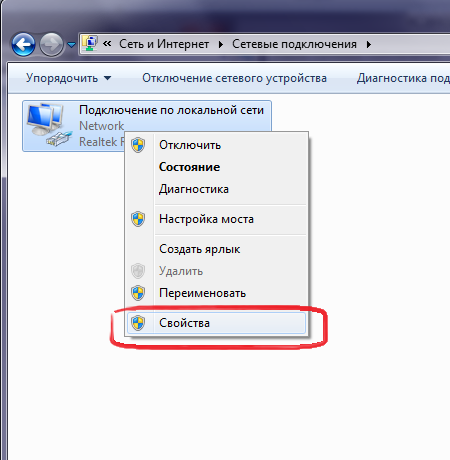Click shield icon beside Настройка моста
This screenshot has height=460, width=450.
138,219
